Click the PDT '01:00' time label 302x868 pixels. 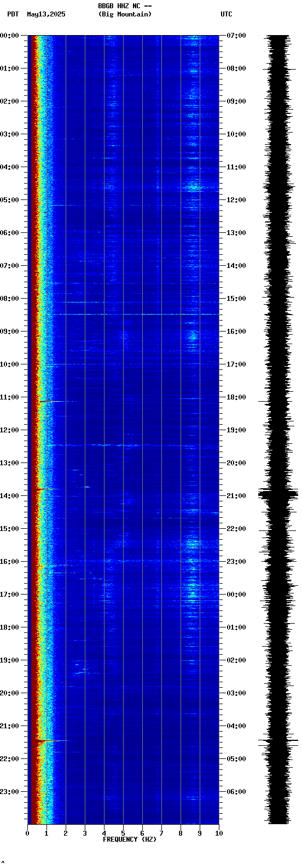[x=9, y=68]
